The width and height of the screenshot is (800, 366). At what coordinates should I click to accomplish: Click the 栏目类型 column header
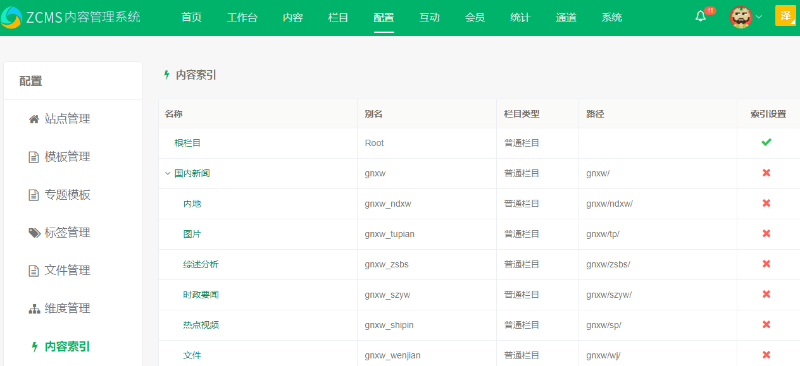pos(521,114)
